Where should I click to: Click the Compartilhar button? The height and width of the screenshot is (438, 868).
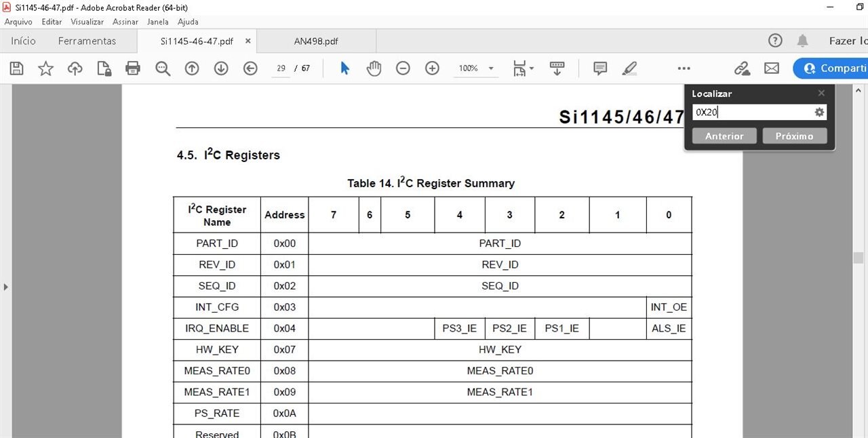[831, 68]
